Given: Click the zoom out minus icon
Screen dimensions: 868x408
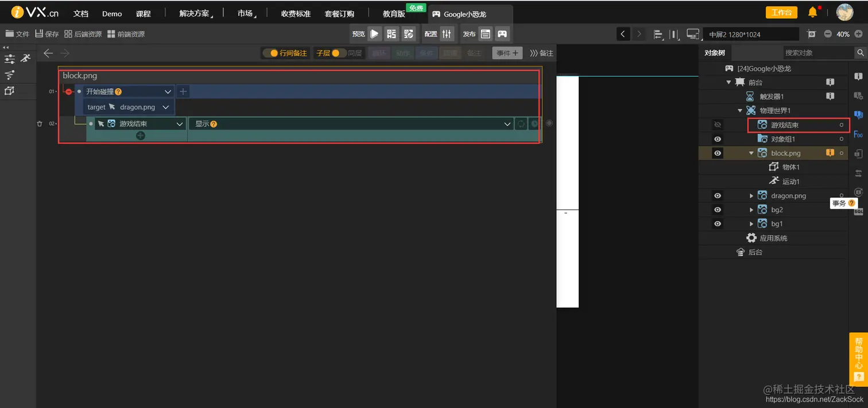Looking at the screenshot, I should click(x=828, y=34).
